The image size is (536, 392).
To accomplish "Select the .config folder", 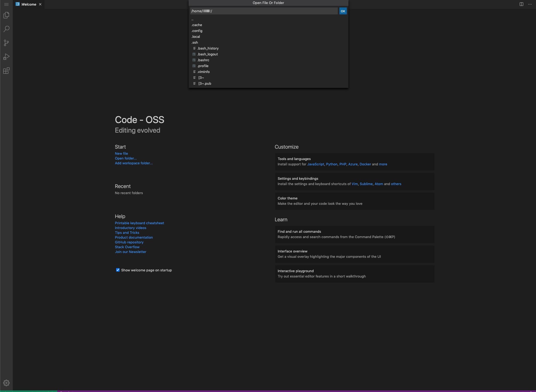I will 268,31.
